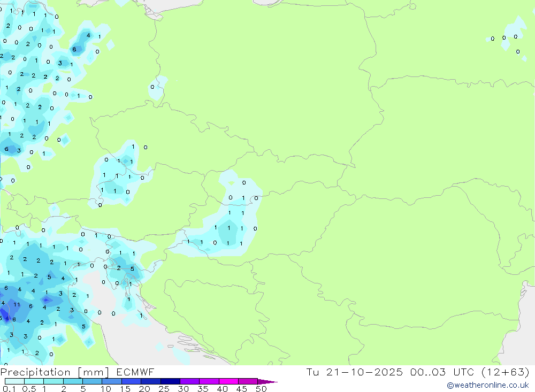Click the 5–10 mm legend color box
Image resolution: width=535 pixels, height=392 pixels.
92,381
